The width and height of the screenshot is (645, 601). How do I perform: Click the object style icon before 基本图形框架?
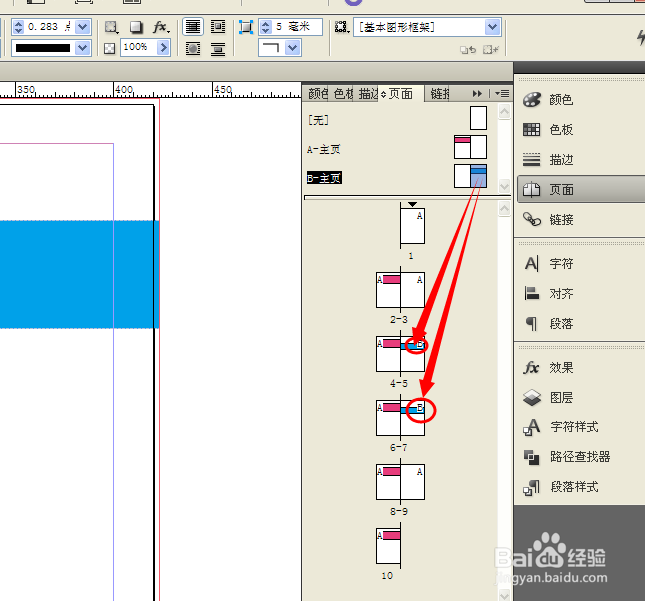(341, 27)
